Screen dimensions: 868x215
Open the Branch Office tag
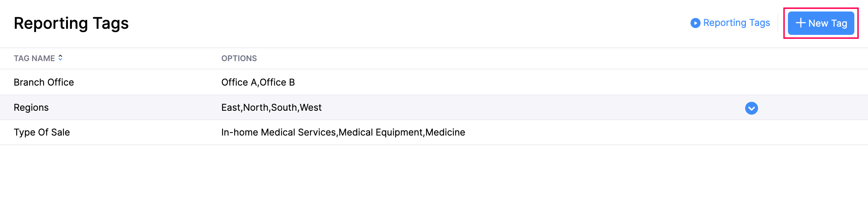click(44, 82)
